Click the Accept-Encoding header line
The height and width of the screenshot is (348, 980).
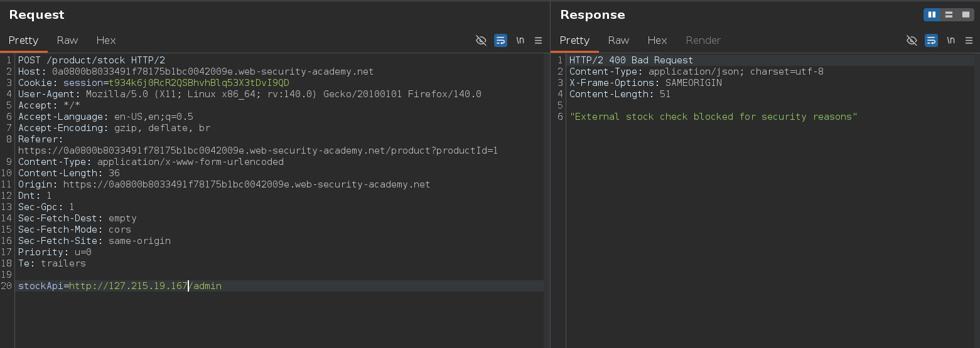pyautogui.click(x=114, y=128)
